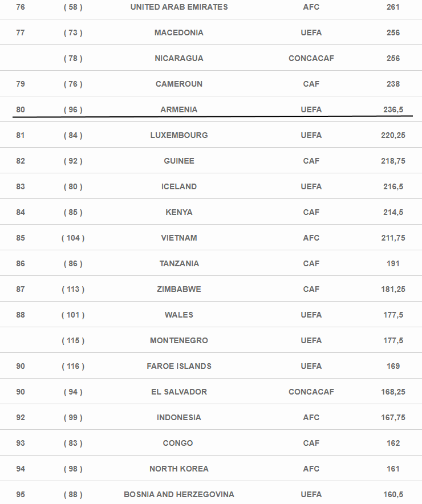
Task: Select MONTENEGRO in the rankings
Action: point(179,341)
